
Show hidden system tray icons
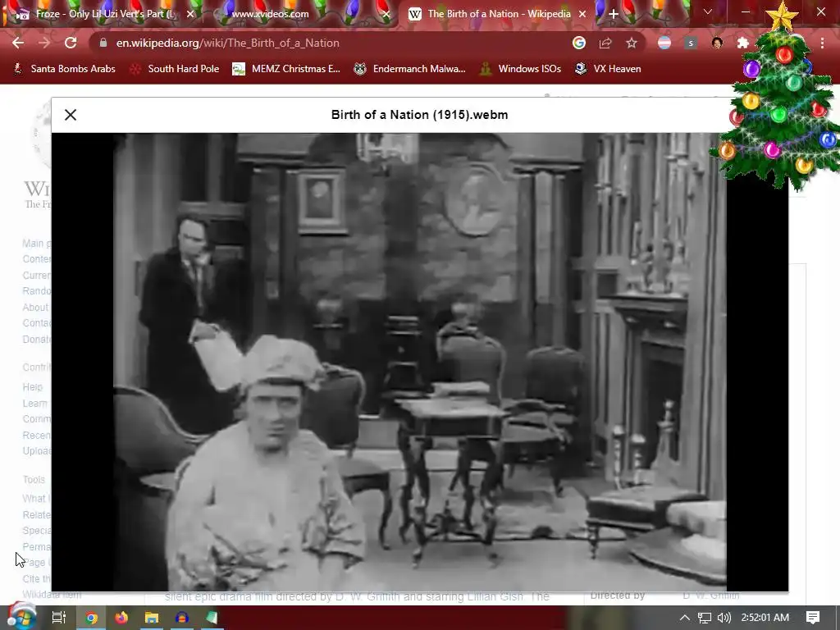pyautogui.click(x=685, y=618)
